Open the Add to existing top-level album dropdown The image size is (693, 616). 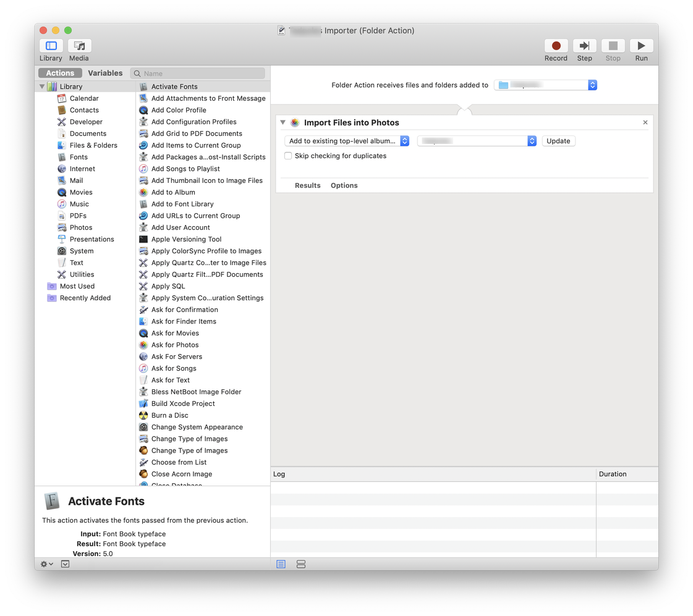coord(347,141)
